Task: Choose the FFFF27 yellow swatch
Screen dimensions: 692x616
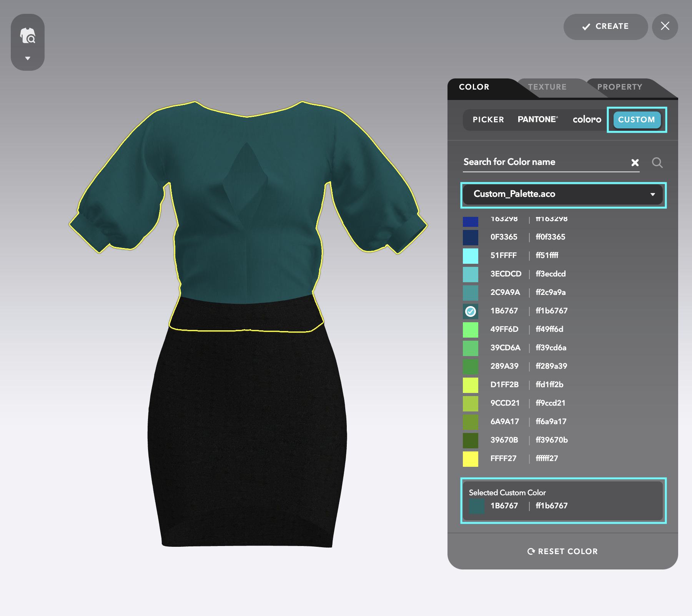Action: coord(471,459)
